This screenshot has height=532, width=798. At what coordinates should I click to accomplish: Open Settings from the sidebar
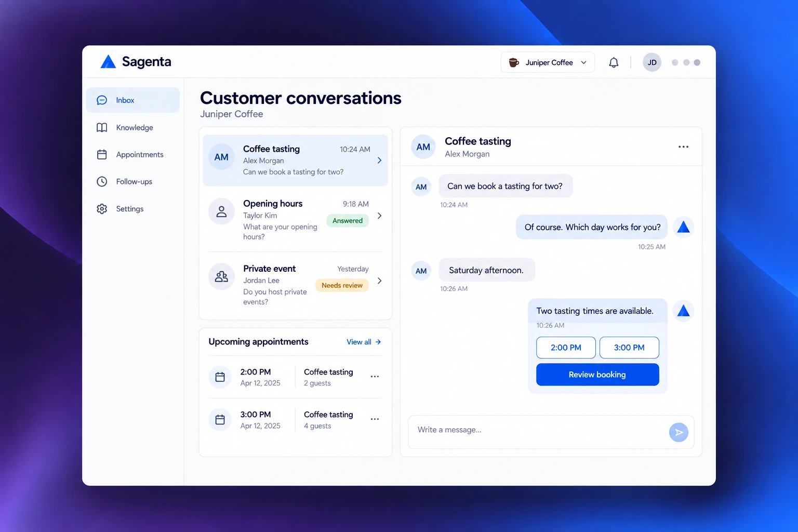pos(133,208)
